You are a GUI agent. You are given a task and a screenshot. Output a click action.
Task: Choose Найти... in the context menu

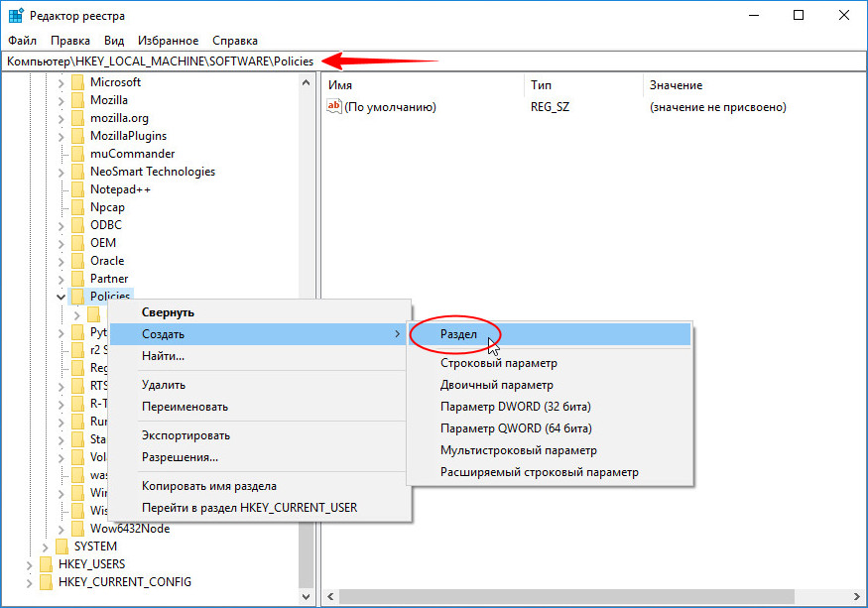260,356
